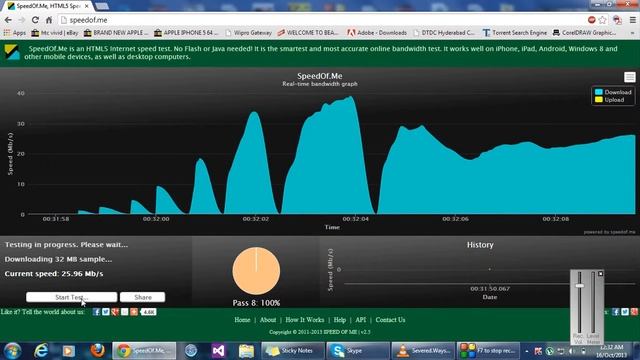This screenshot has height=360, width=640.
Task: Click the orange plus share icon
Action: [x=134, y=312]
